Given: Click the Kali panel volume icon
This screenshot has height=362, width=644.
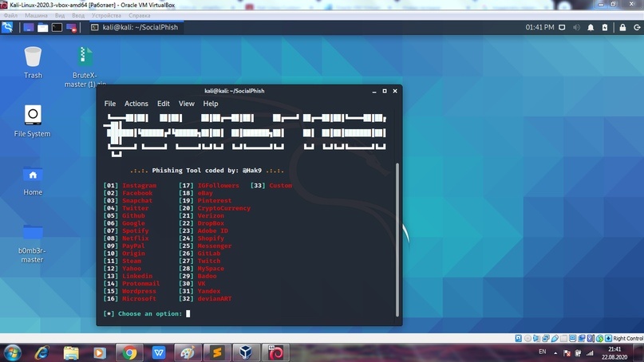Looking at the screenshot, I should (x=576, y=27).
